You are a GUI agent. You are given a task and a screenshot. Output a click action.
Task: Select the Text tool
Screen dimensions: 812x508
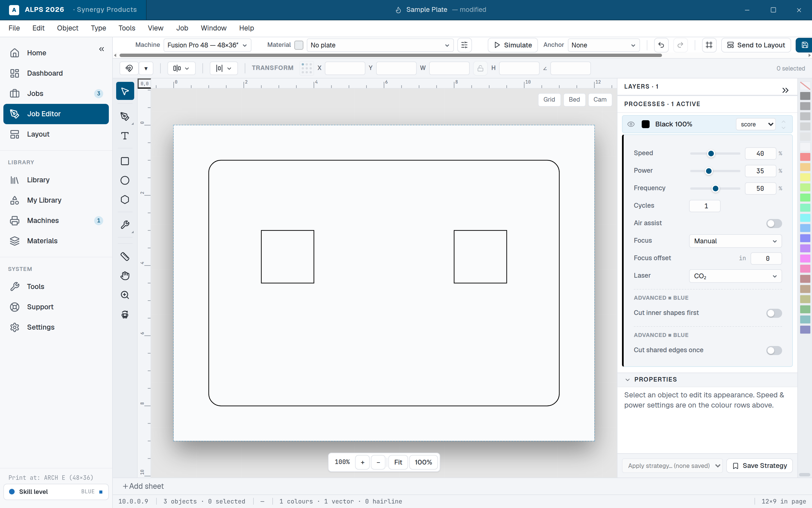[x=125, y=136]
